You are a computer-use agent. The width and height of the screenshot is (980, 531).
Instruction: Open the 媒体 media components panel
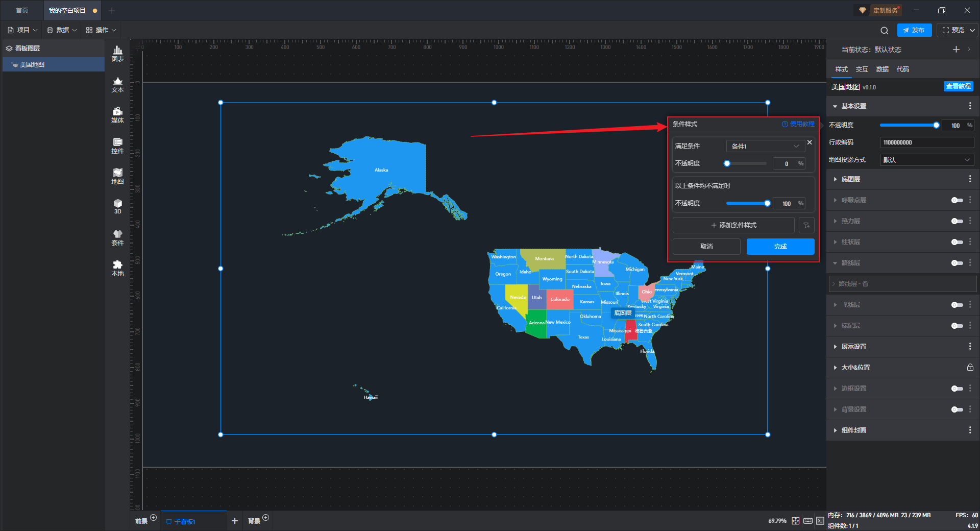[x=117, y=115]
